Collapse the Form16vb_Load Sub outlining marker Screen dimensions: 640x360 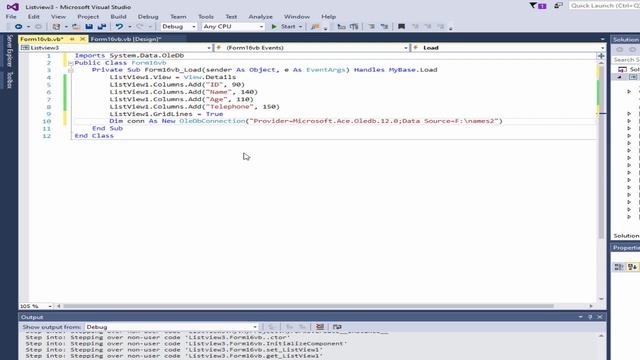pos(71,70)
